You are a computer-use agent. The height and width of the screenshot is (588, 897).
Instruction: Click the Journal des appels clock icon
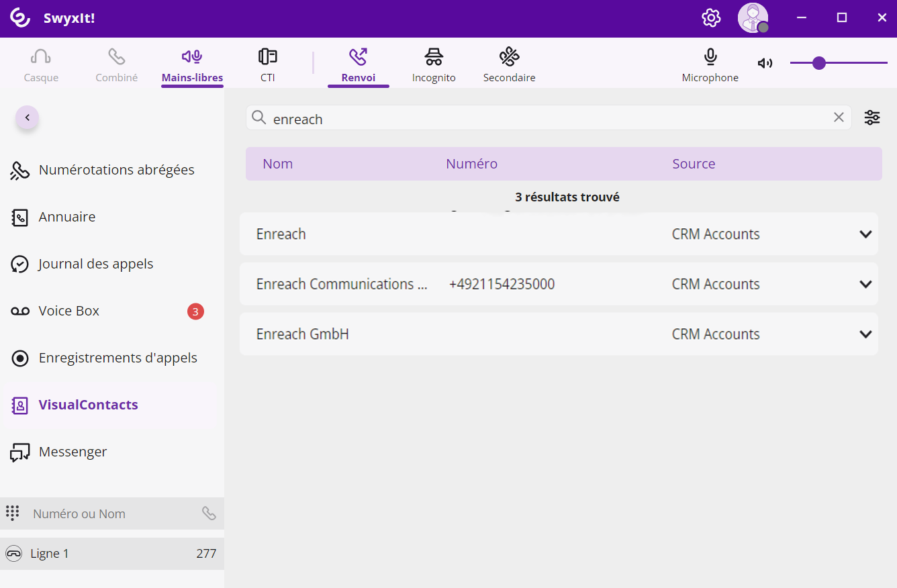19,264
